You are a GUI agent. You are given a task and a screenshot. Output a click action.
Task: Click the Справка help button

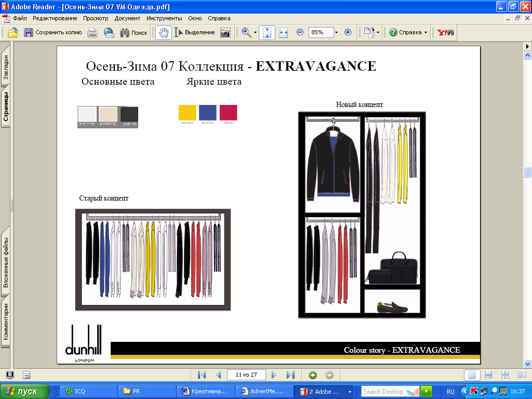click(405, 32)
